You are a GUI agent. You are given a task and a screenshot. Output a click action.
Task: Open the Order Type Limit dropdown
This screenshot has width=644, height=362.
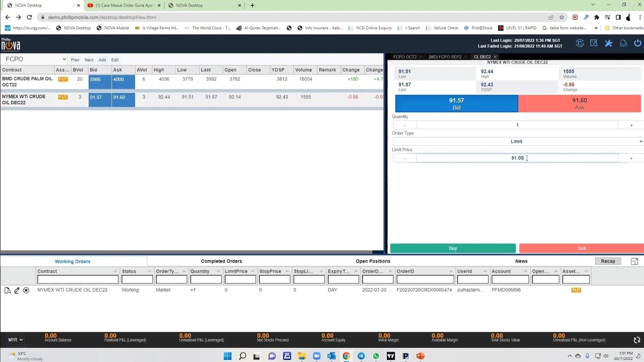518,141
